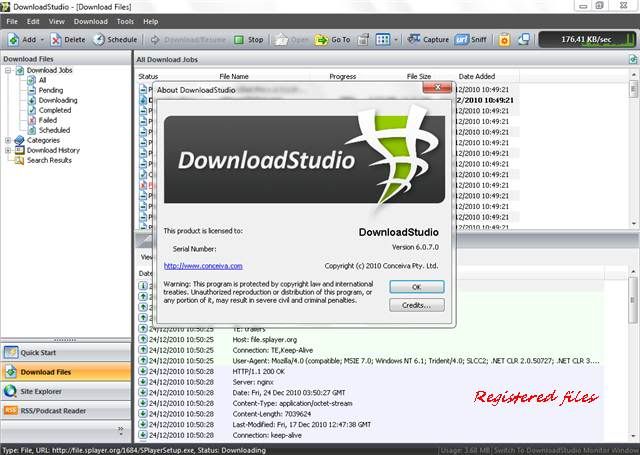Viewport: 640px width, 455px height.
Task: Expand the Categories tree node
Action: click(8, 140)
